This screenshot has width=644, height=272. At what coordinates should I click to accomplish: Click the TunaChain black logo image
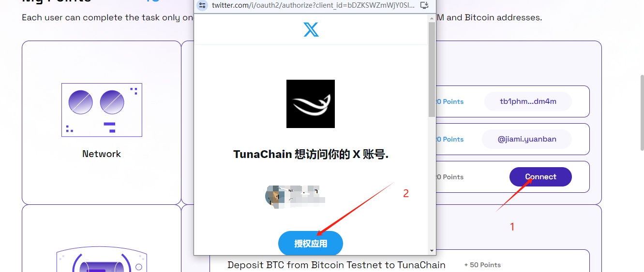point(311,104)
